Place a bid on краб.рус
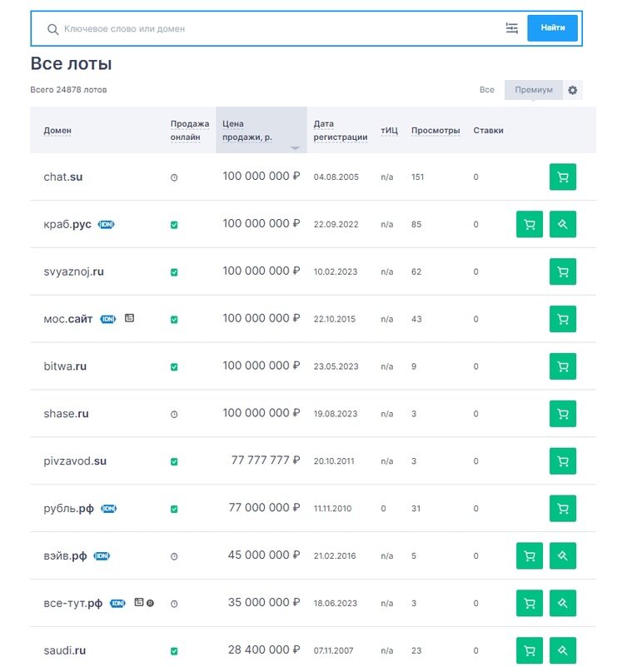The height and width of the screenshot is (672, 617). coord(563,224)
